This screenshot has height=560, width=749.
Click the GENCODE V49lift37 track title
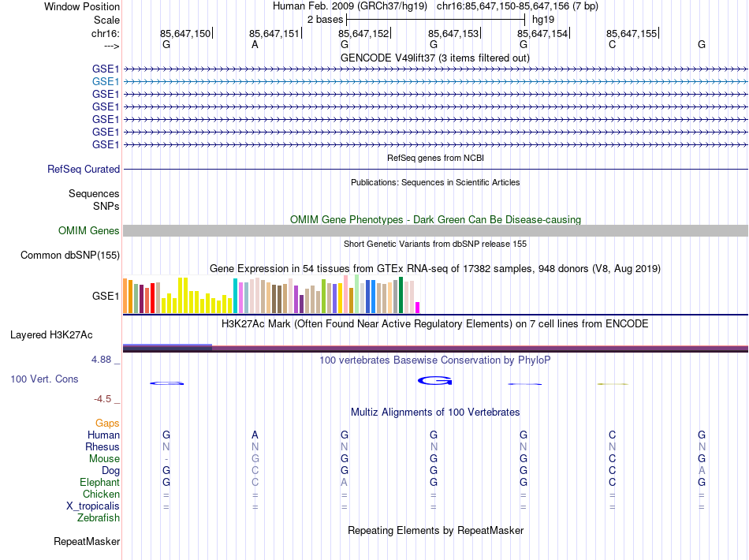[434, 58]
